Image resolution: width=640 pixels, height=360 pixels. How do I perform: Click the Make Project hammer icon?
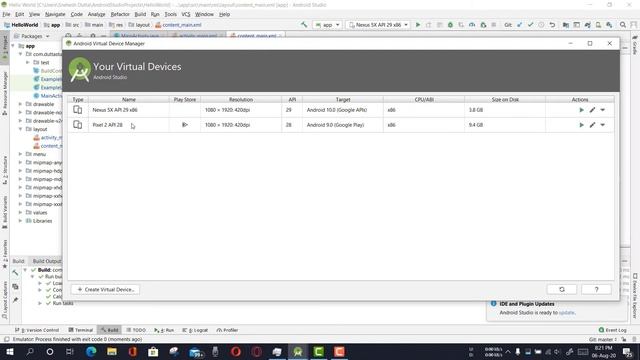click(x=304, y=25)
